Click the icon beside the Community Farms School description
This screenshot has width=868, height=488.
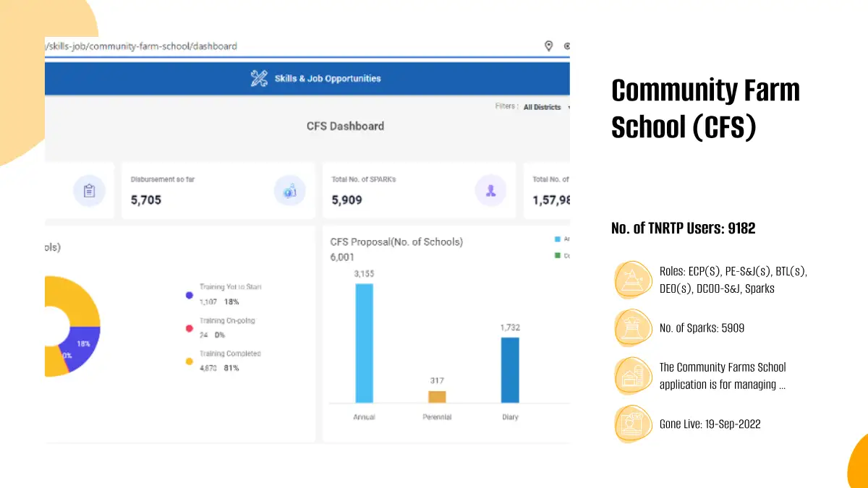pos(634,376)
